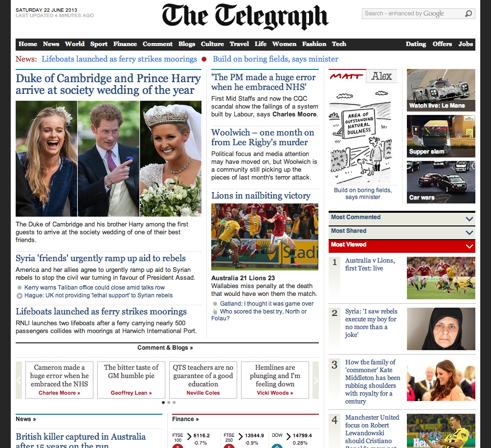Open the News navigation item

[51, 44]
